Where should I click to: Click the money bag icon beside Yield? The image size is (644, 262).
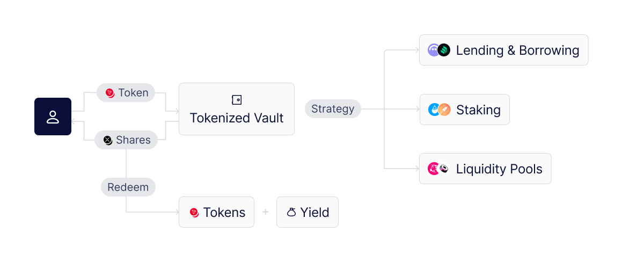(291, 213)
